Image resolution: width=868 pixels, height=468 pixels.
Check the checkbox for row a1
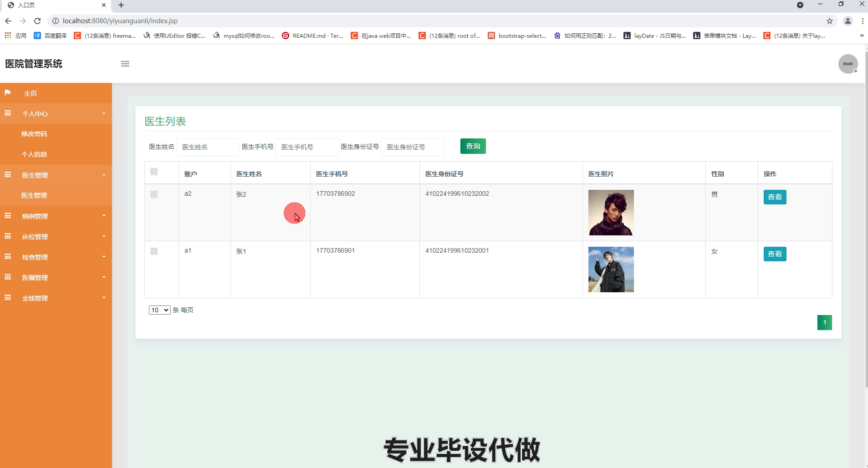click(154, 251)
